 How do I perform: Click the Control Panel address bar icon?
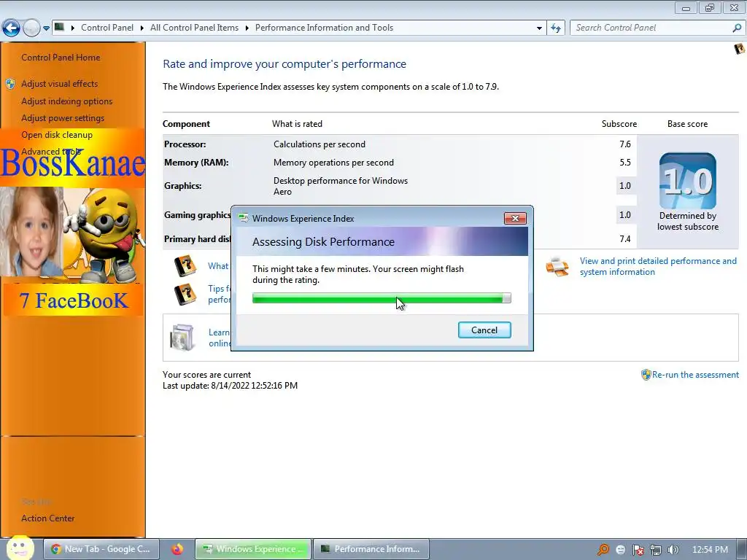[59, 27]
